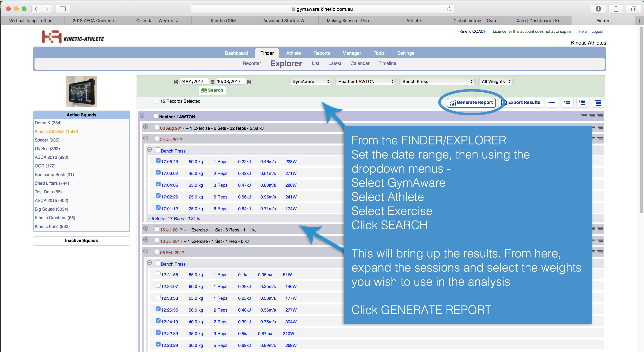Jump to last date arrow icon

pyautogui.click(x=249, y=82)
